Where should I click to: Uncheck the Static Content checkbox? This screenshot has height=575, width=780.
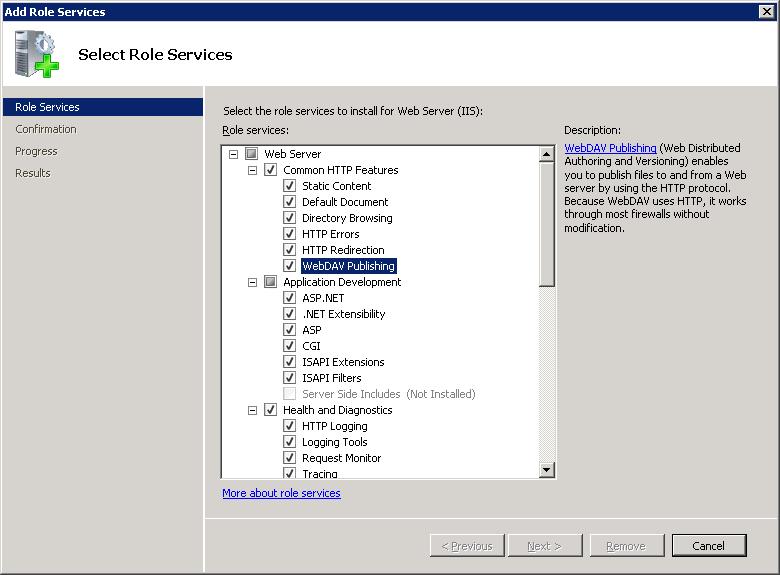(x=290, y=186)
